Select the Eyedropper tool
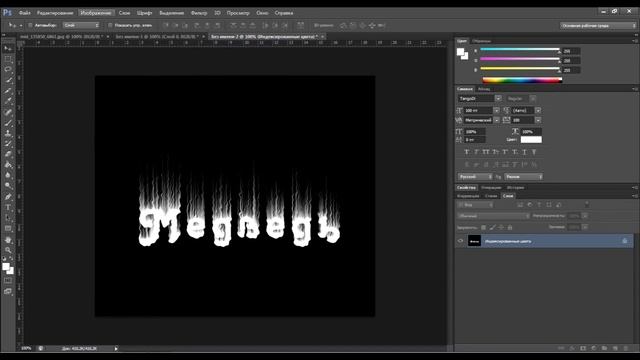This screenshot has height=360, width=640. (x=8, y=102)
